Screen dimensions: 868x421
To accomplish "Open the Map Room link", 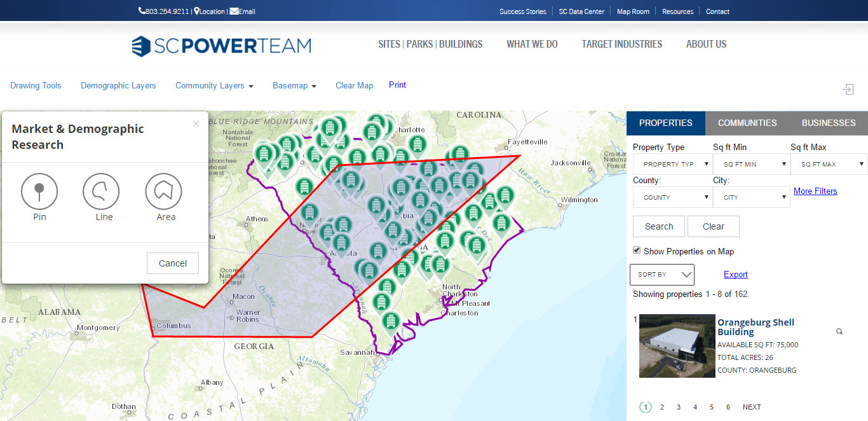I will coord(633,11).
